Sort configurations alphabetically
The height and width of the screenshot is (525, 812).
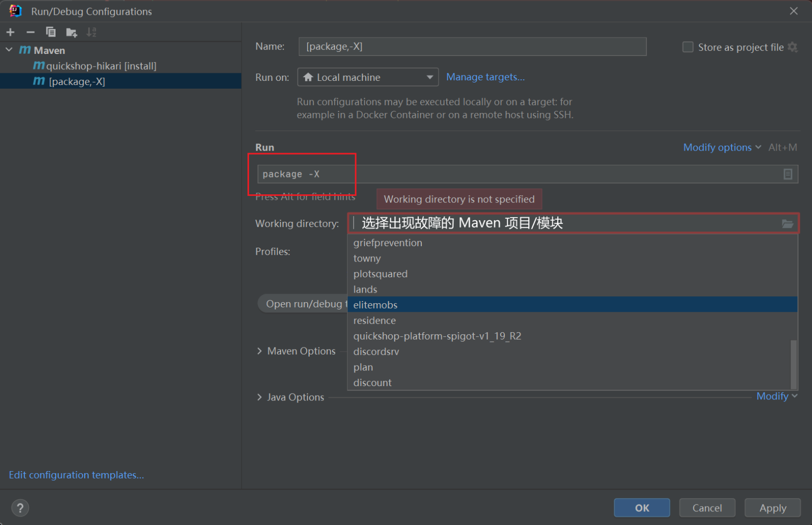coord(91,32)
